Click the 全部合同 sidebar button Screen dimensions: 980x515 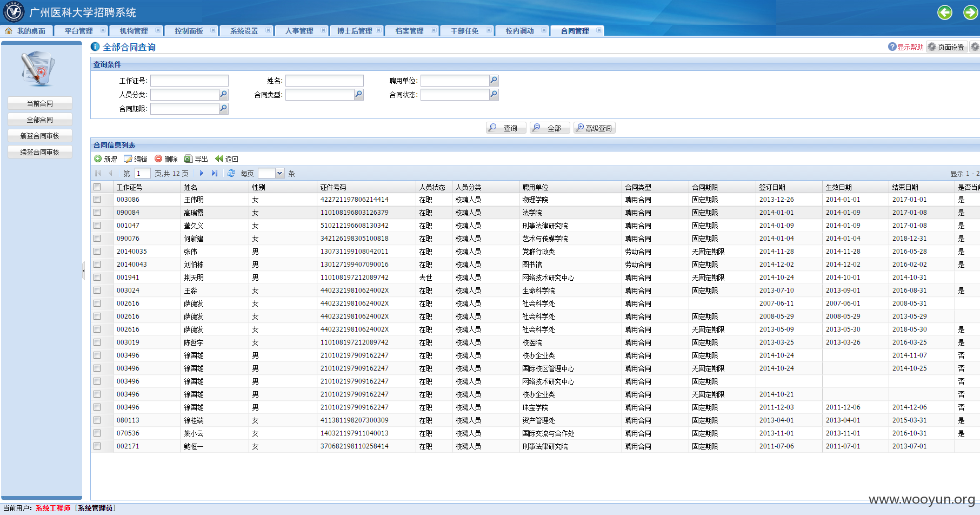(x=40, y=120)
